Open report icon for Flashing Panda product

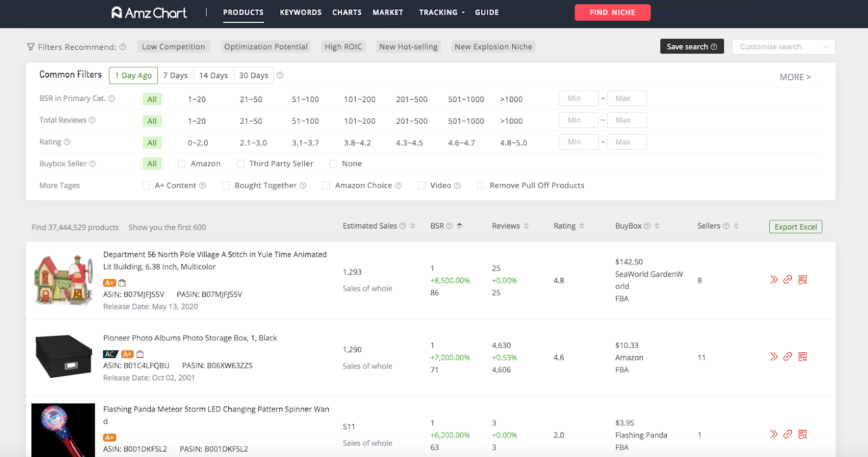click(x=803, y=434)
